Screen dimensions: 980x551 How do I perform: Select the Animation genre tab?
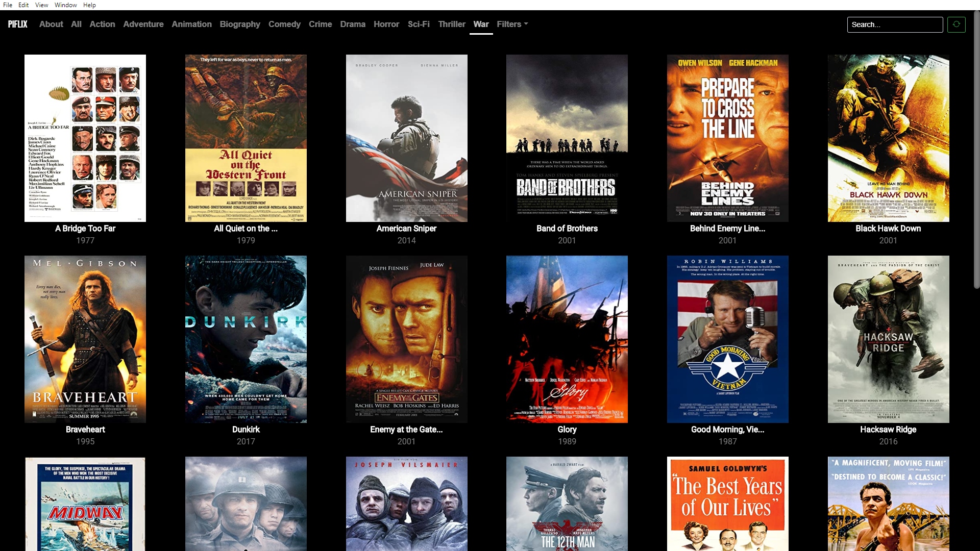tap(191, 24)
